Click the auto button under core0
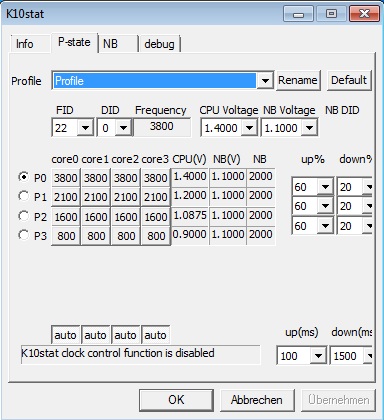384x420 pixels. (66, 335)
